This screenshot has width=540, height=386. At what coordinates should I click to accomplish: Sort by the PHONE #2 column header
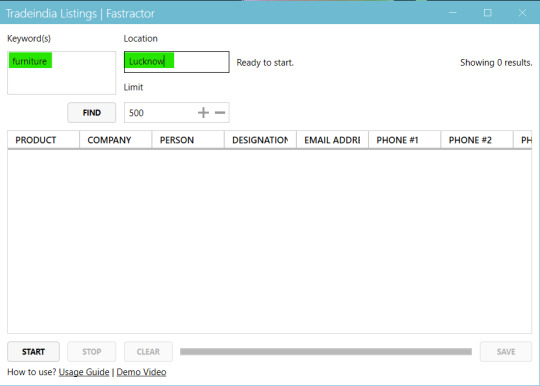click(477, 140)
